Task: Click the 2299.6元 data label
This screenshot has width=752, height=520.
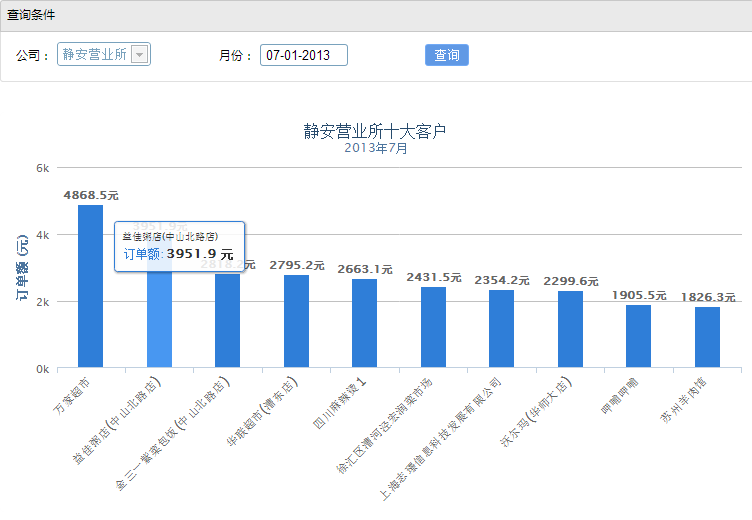Action: (571, 281)
